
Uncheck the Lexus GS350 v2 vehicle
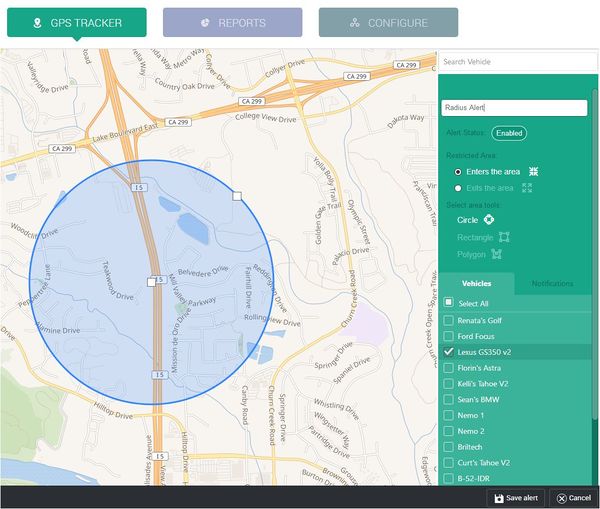coord(449,352)
